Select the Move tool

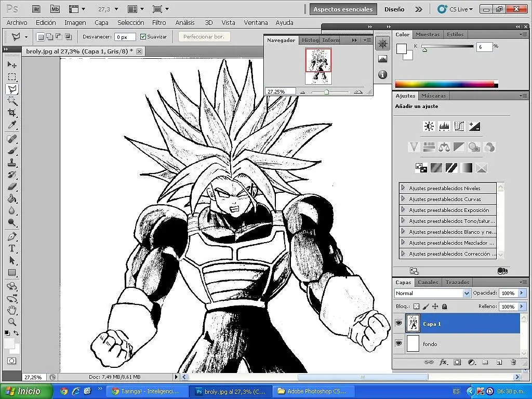tap(12, 64)
